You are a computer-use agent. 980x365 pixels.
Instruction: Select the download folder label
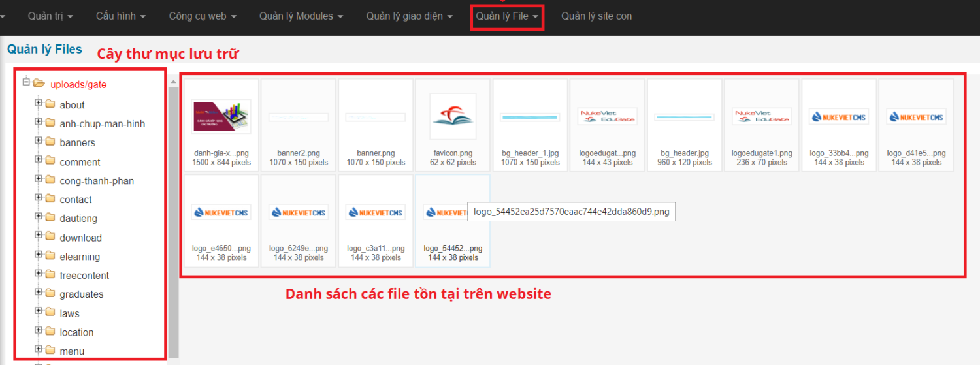tap(81, 238)
